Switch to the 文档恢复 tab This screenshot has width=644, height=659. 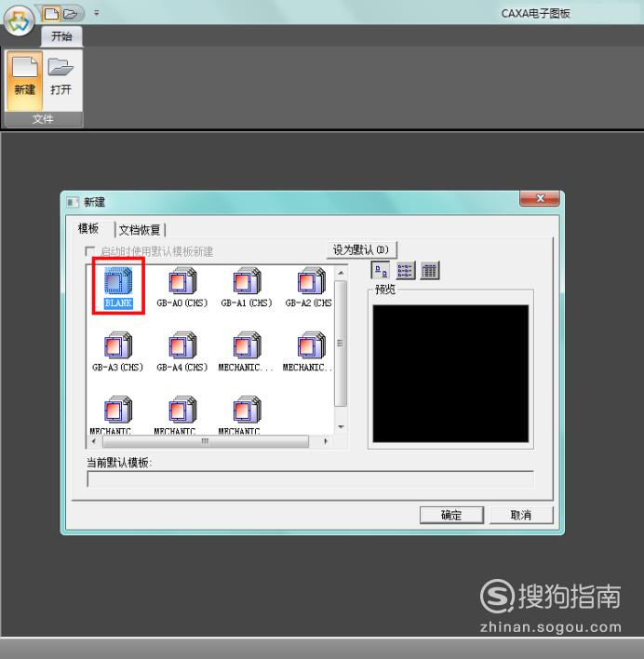[140, 230]
